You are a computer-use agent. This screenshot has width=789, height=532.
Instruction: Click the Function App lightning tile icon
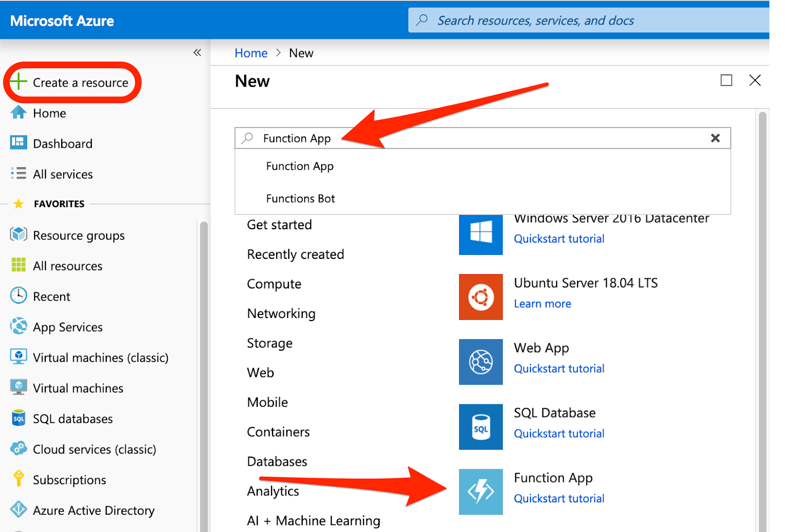481,492
